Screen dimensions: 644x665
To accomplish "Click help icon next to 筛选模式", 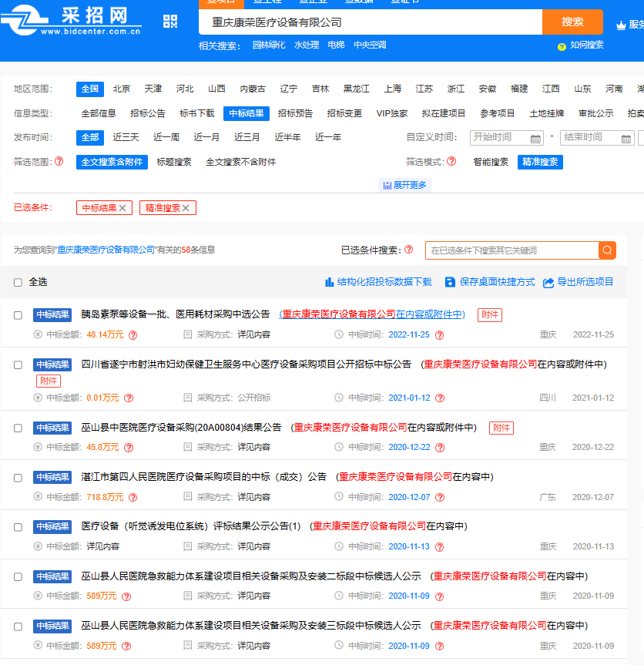I will coord(451,162).
